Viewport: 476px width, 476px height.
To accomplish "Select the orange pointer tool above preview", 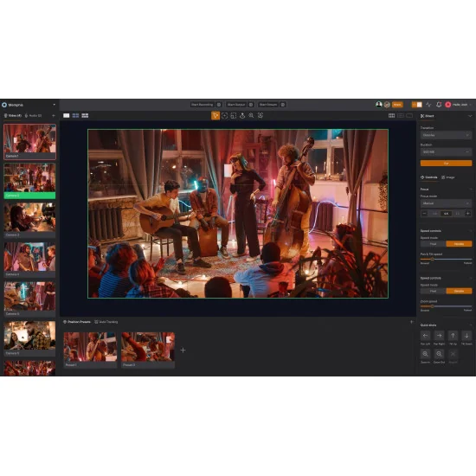I will [215, 115].
